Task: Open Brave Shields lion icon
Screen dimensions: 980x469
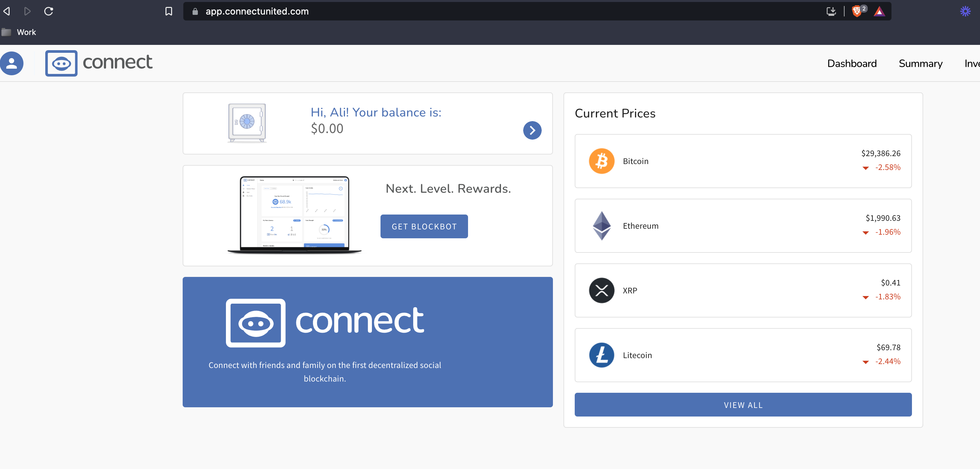Action: click(x=857, y=11)
